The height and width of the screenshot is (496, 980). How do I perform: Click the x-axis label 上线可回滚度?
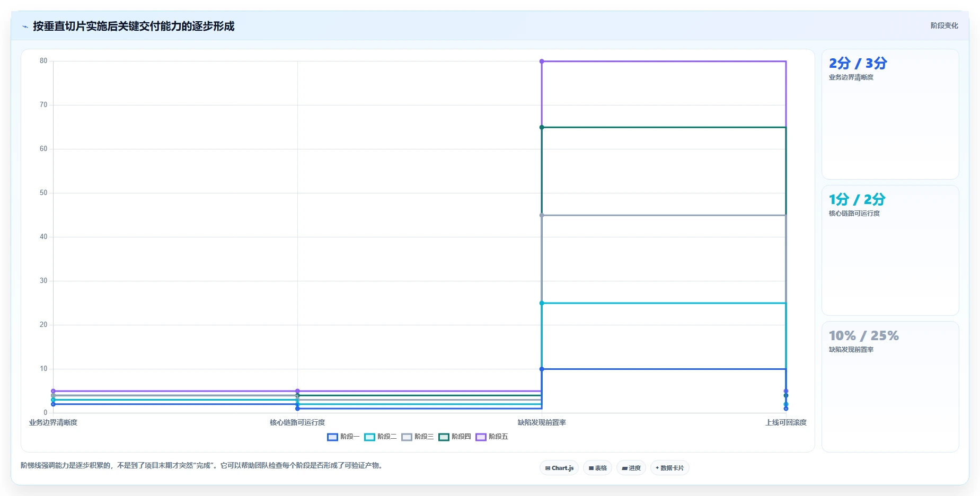coord(785,422)
